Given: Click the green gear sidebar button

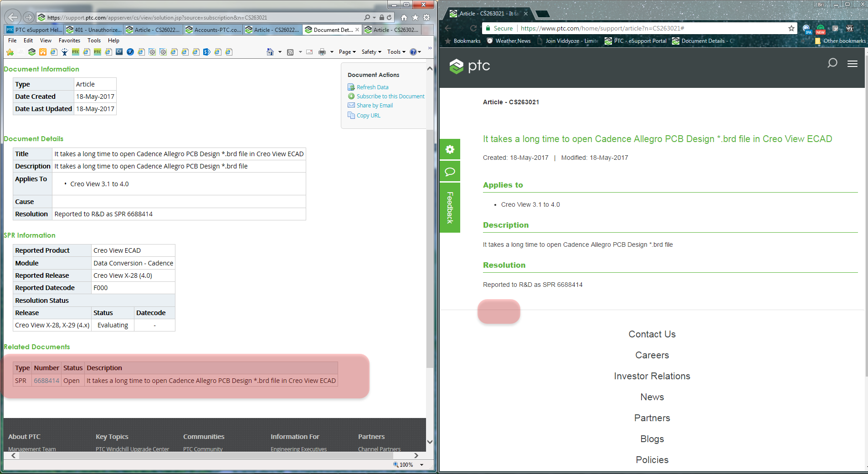Looking at the screenshot, I should (x=450, y=149).
